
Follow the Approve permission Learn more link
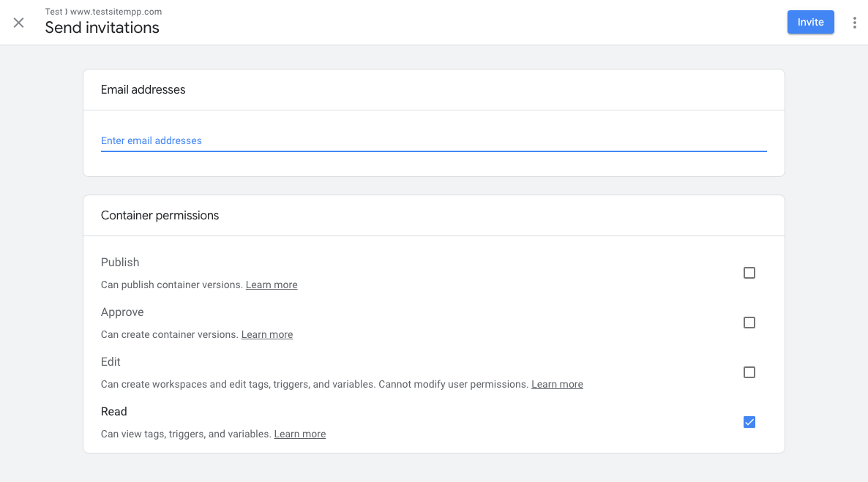[267, 334]
